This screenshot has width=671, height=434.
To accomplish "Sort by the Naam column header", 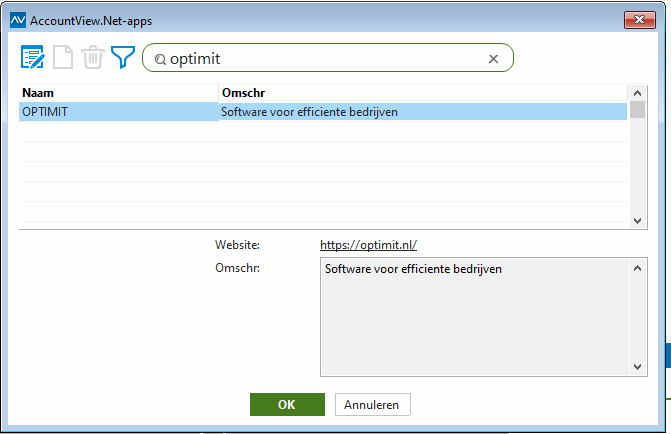I will pos(119,93).
